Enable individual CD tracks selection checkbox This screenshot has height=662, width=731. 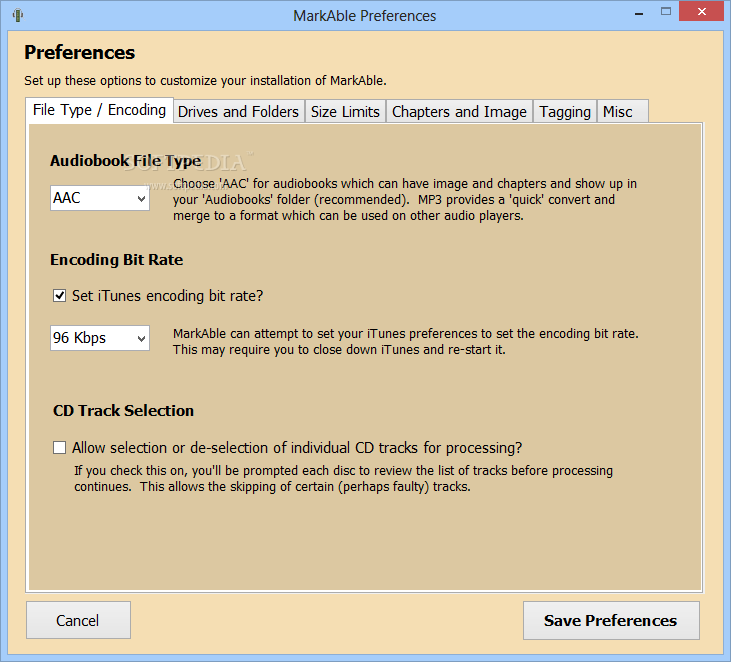(59, 448)
